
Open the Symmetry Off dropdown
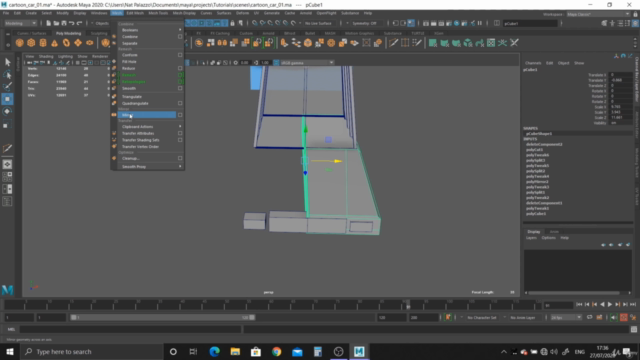pyautogui.click(x=366, y=23)
